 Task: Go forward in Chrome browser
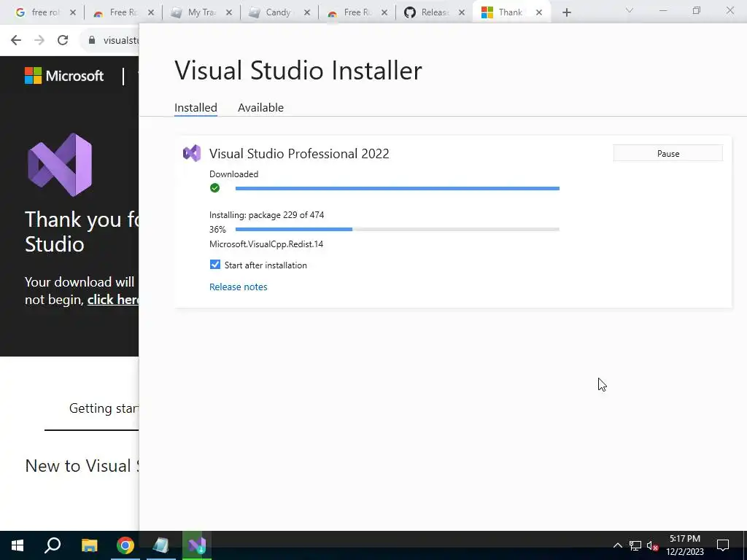pos(39,40)
